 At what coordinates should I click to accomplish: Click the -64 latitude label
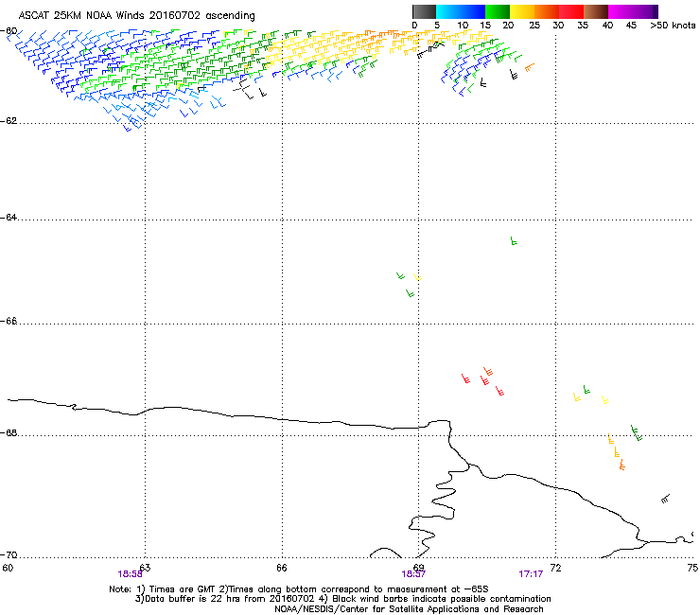click(9, 218)
